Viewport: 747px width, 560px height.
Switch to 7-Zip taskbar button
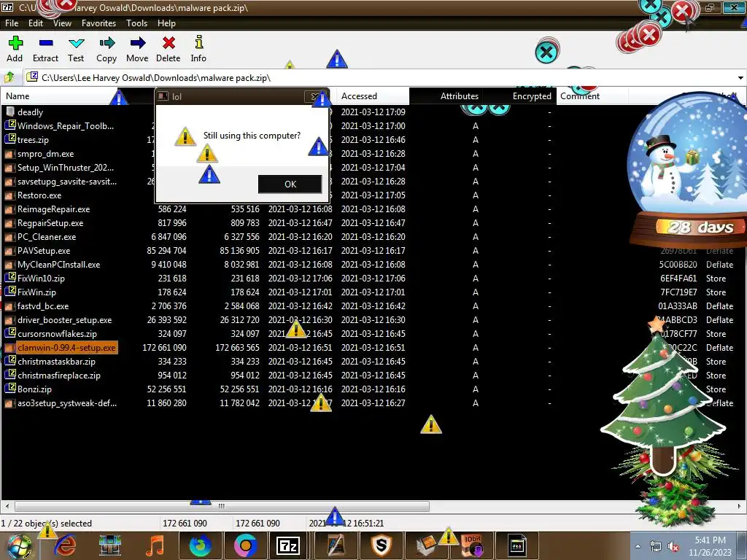289,545
